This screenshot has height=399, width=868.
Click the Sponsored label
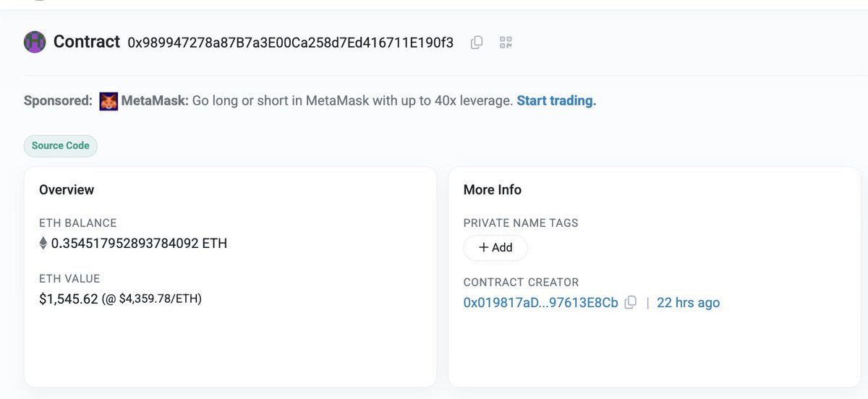click(x=58, y=100)
